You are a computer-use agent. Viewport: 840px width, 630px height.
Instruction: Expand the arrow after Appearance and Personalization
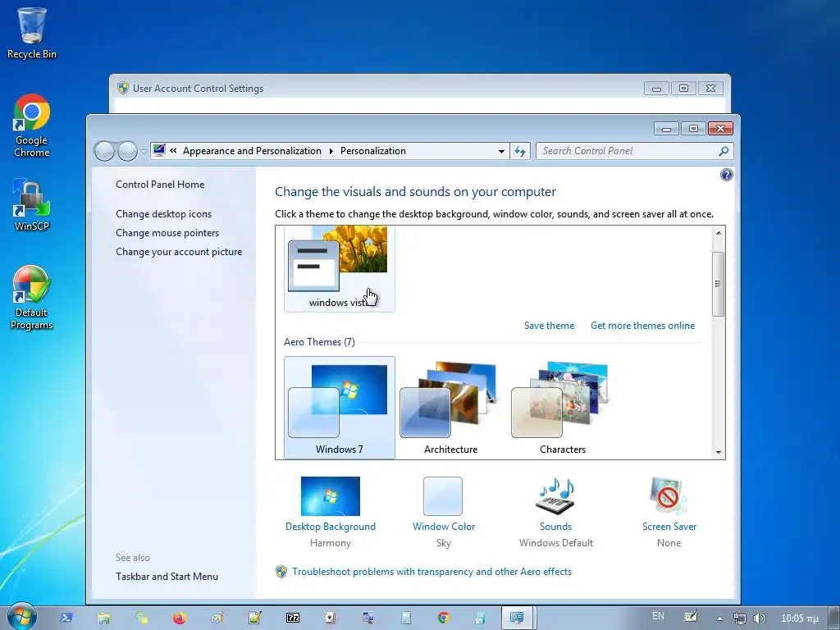click(x=331, y=151)
